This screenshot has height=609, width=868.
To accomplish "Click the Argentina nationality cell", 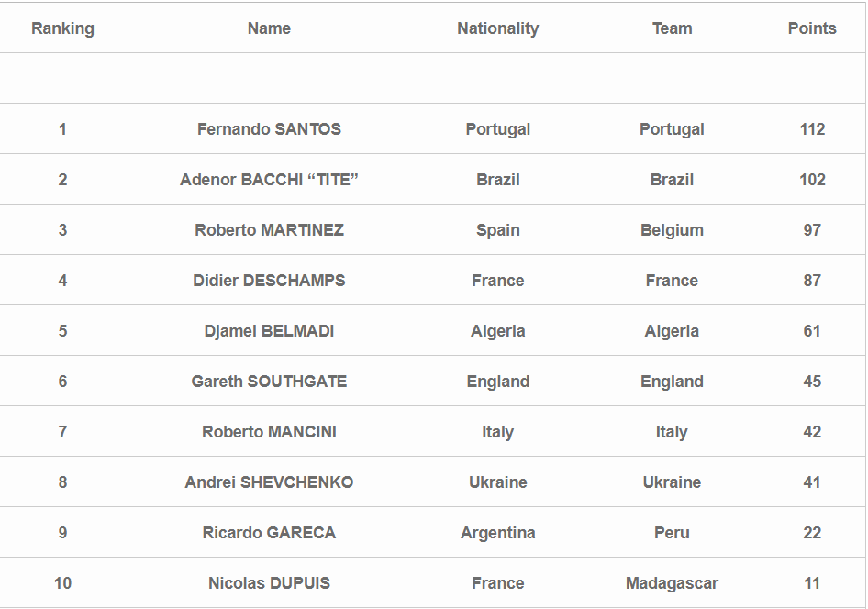I will click(x=497, y=533).
